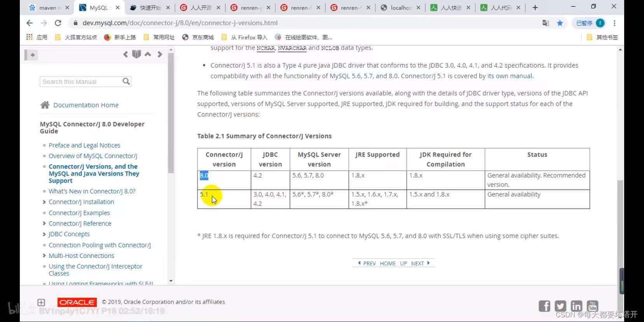Image resolution: width=644 pixels, height=322 pixels.
Task: Open the 从 Firefox 导入 bookmark folder
Action: pos(244,37)
